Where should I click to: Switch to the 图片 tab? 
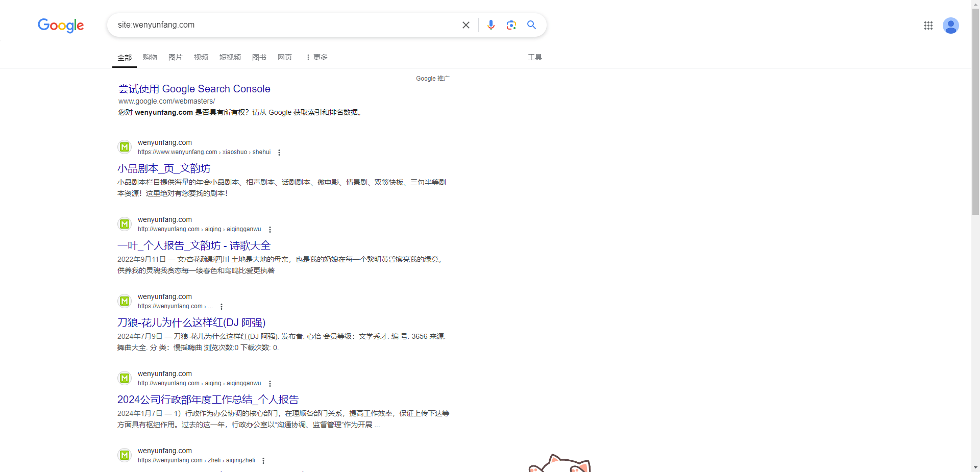[x=176, y=57]
